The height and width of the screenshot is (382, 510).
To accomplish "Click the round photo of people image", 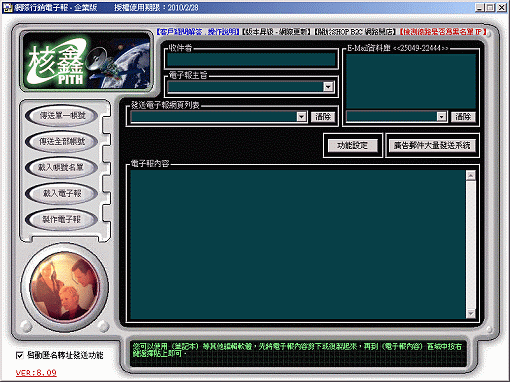I will point(65,287).
